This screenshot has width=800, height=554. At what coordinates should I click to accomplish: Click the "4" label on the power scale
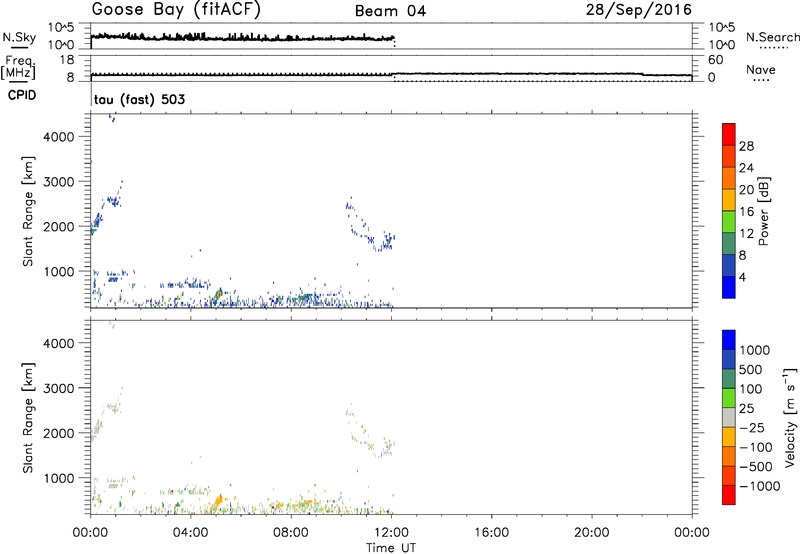coord(743,277)
